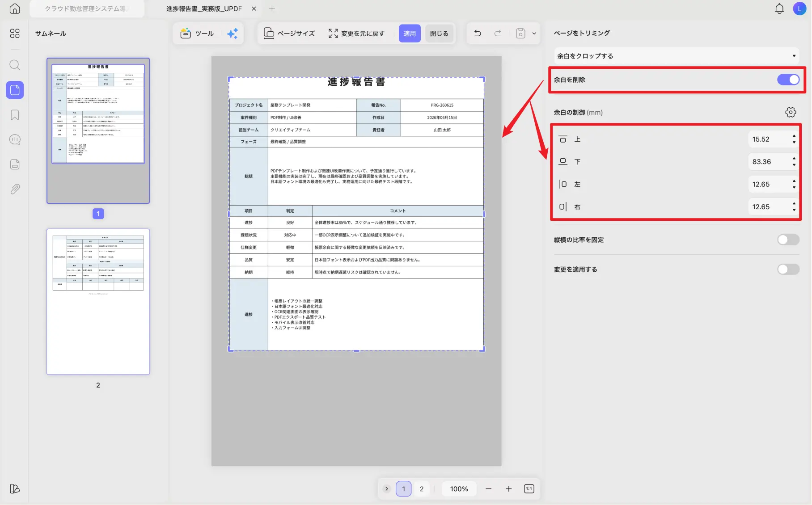Image resolution: width=812 pixels, height=505 pixels.
Task: Select the 進捗報告書_実務版_UPDF tab
Action: 204,8
